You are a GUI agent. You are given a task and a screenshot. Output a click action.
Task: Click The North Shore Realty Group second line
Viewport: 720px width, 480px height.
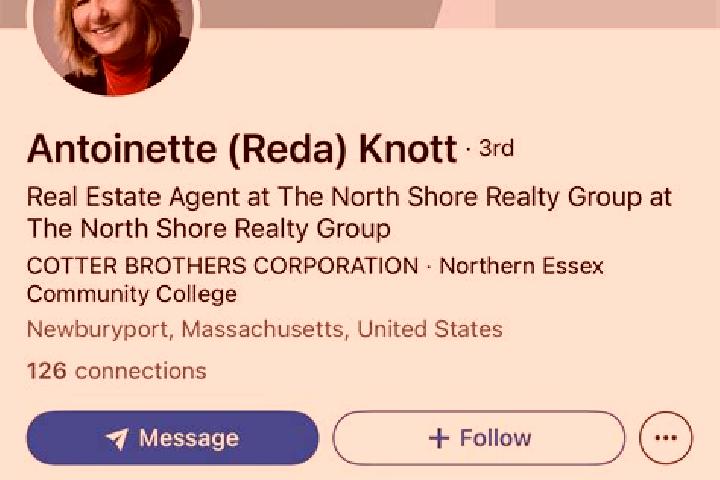pyautogui.click(x=208, y=229)
